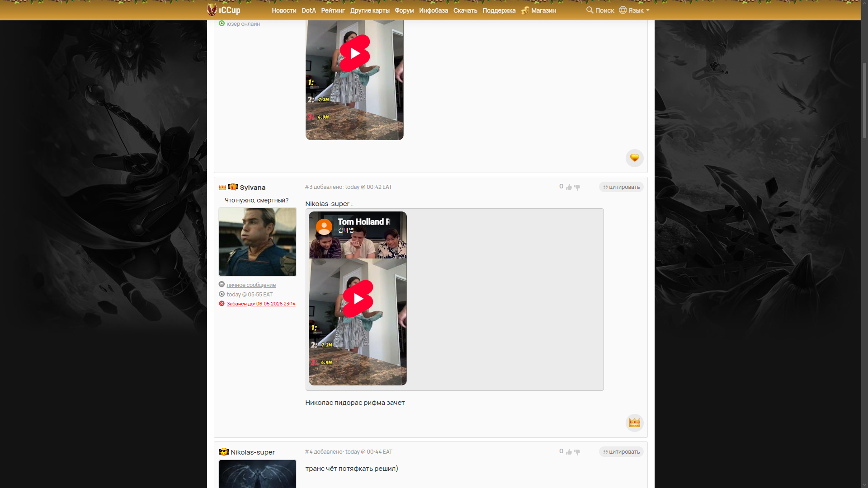The height and width of the screenshot is (488, 868).
Task: Click the iCCup logo icon
Action: click(212, 9)
